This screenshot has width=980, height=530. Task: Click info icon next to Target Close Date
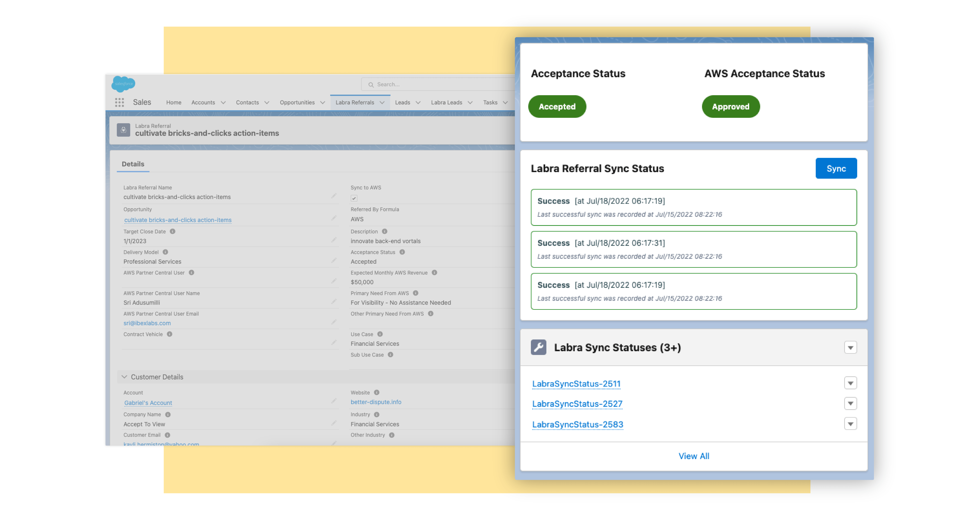172,231
